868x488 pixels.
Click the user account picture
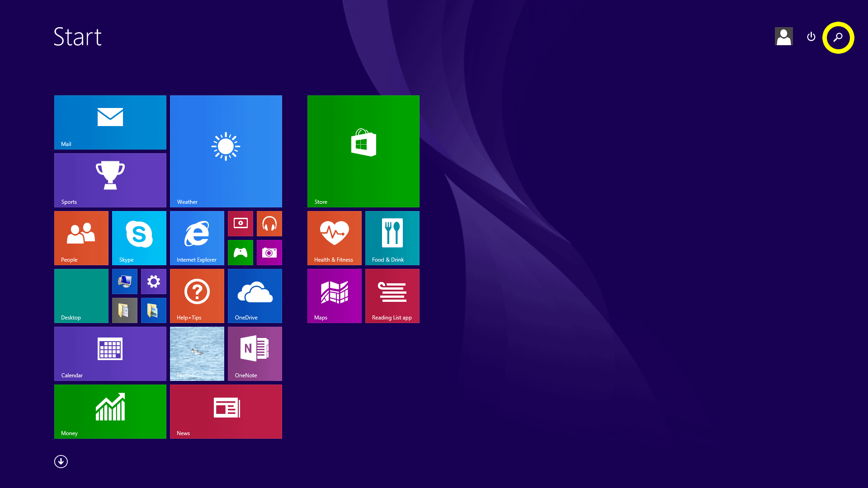[784, 37]
